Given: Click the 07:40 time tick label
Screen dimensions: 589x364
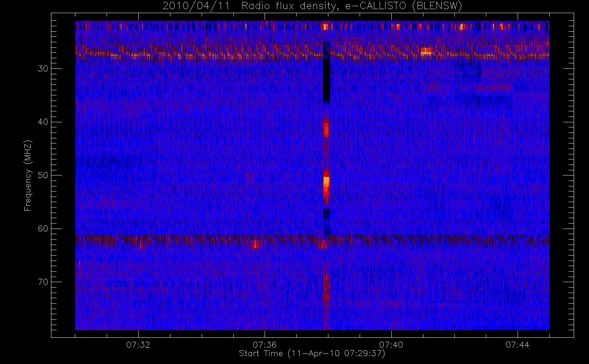Looking at the screenshot, I should 391,345.
